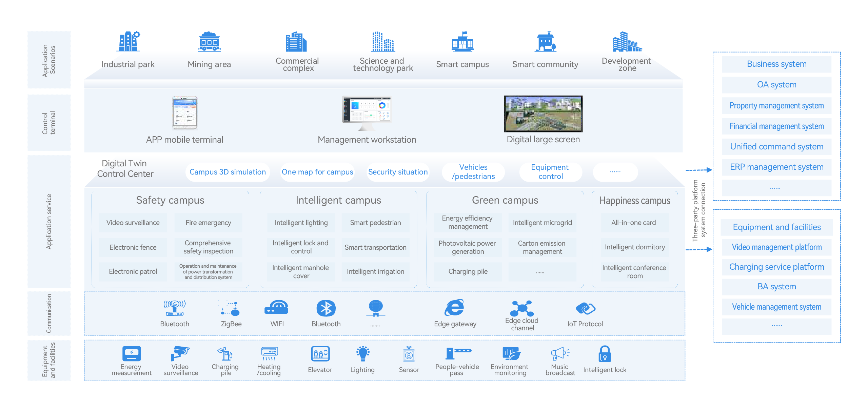This screenshot has width=868, height=412.
Task: Click the Video surveillance service button
Action: (133, 223)
